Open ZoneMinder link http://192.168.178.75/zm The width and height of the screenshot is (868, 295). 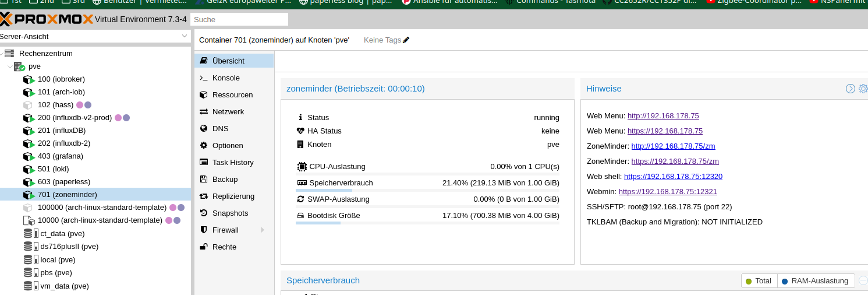click(x=674, y=146)
